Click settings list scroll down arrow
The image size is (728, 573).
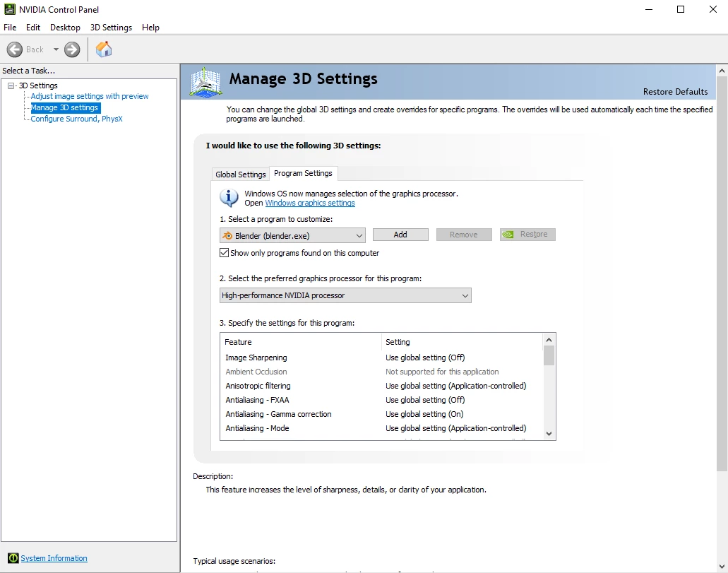(549, 434)
